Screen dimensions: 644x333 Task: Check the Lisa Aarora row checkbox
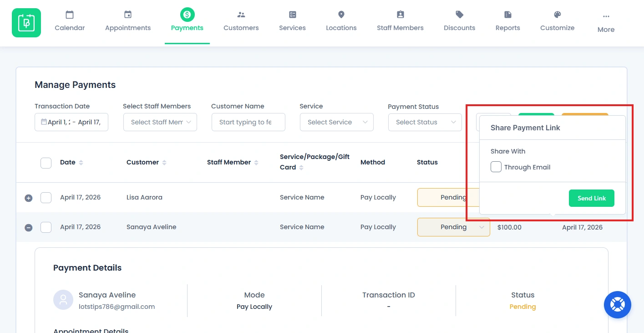[46, 198]
